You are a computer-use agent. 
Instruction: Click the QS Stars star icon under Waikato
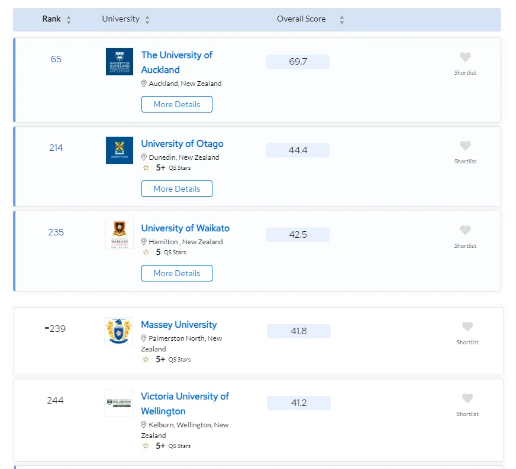(146, 252)
